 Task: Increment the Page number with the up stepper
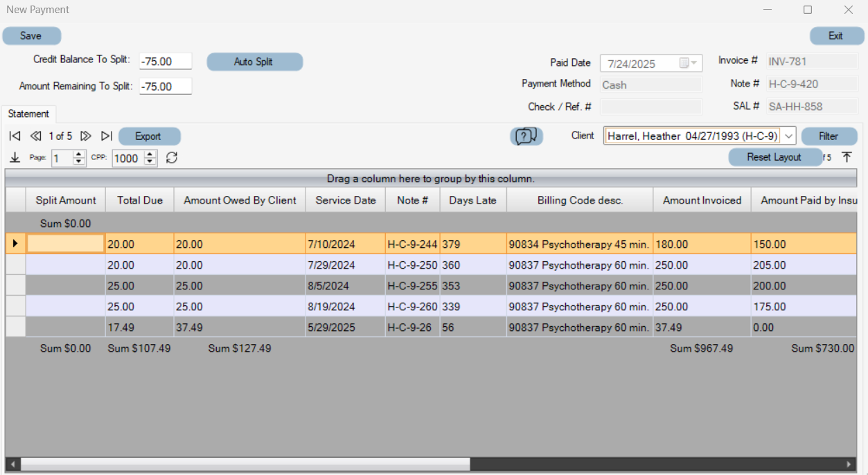tap(78, 154)
